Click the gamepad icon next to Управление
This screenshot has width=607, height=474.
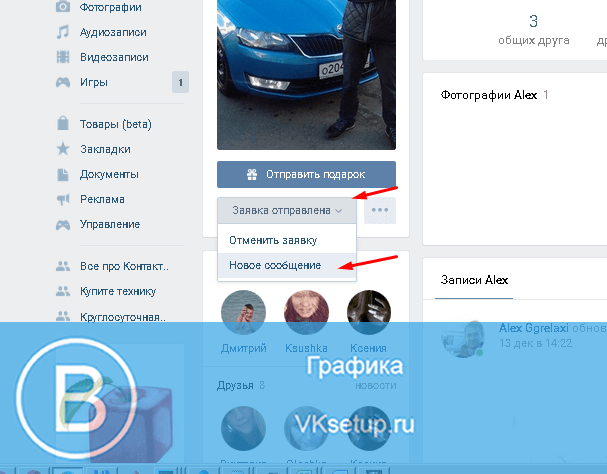(x=63, y=225)
